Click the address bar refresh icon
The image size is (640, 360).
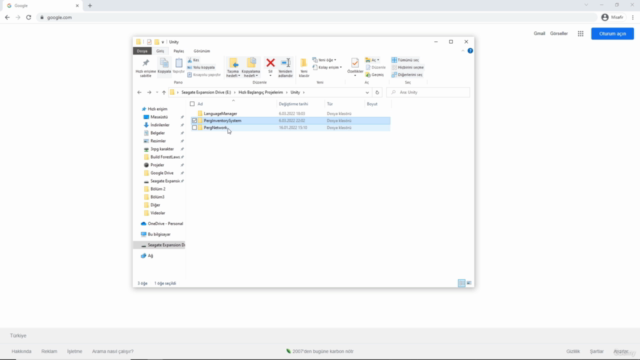pos(377,93)
